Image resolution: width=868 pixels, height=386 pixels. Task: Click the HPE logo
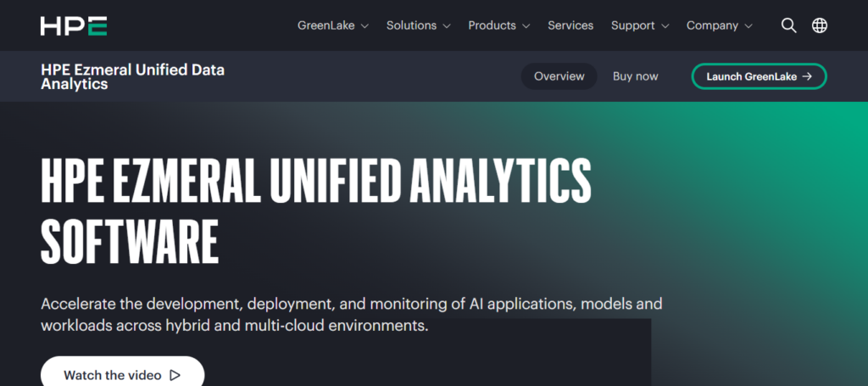coord(74,26)
